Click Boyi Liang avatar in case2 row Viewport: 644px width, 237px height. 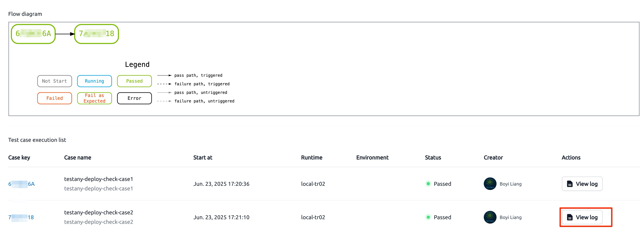click(x=490, y=217)
